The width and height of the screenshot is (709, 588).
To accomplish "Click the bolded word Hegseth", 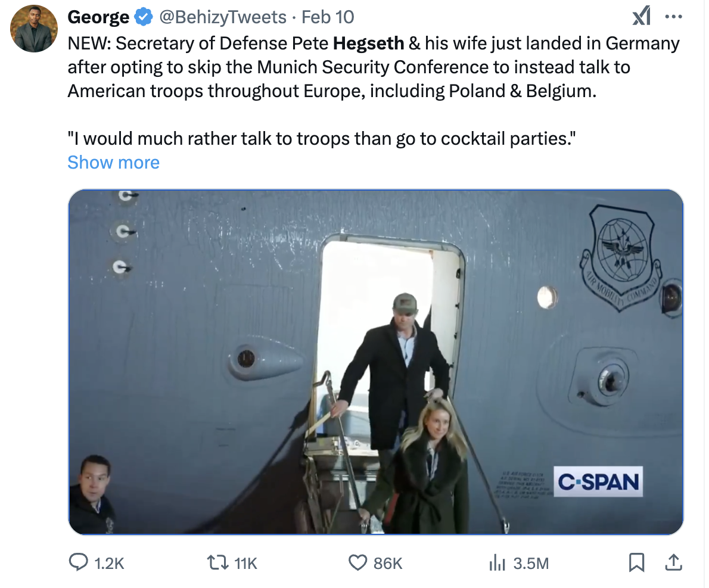I will [x=368, y=43].
